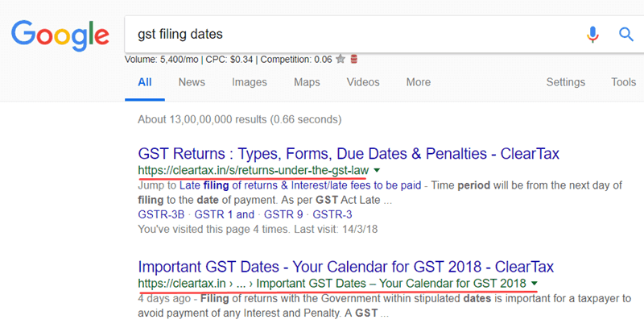Click the blue search magnifier icon
Viewport: 644px width, 328px height.
pos(626,34)
